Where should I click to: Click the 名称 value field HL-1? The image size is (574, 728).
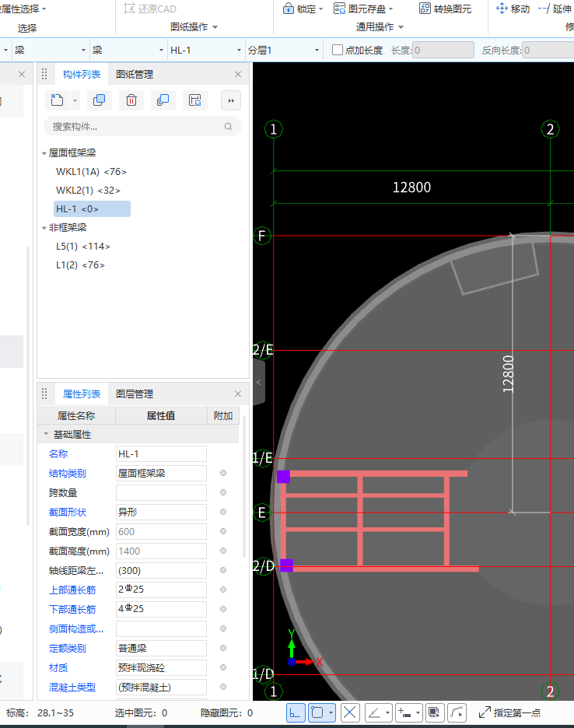[161, 453]
